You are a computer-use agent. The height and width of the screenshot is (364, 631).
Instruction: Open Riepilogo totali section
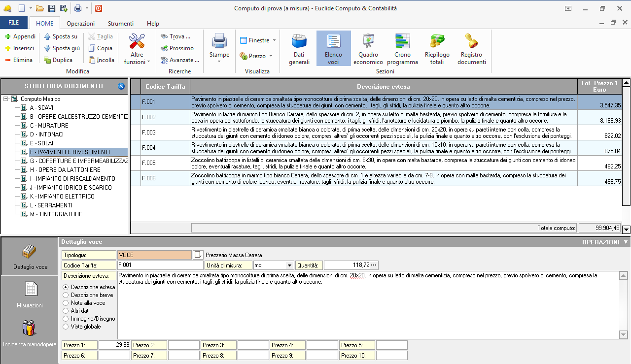coord(437,49)
